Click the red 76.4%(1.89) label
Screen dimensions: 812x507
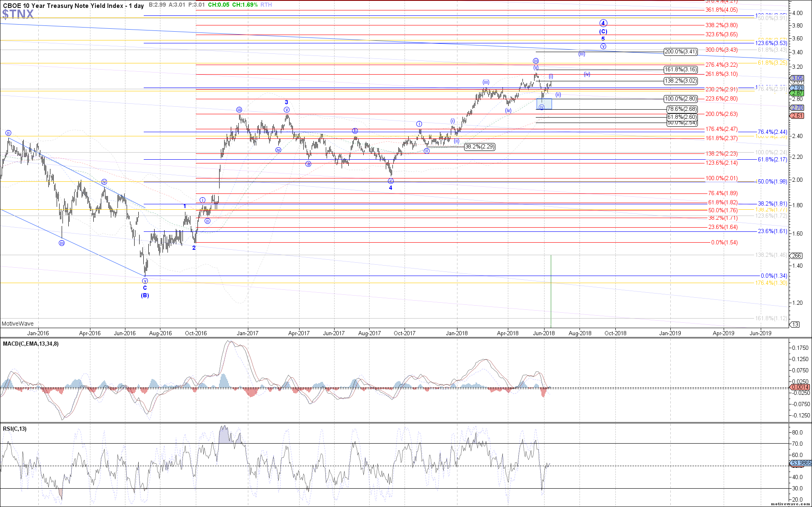tap(723, 193)
